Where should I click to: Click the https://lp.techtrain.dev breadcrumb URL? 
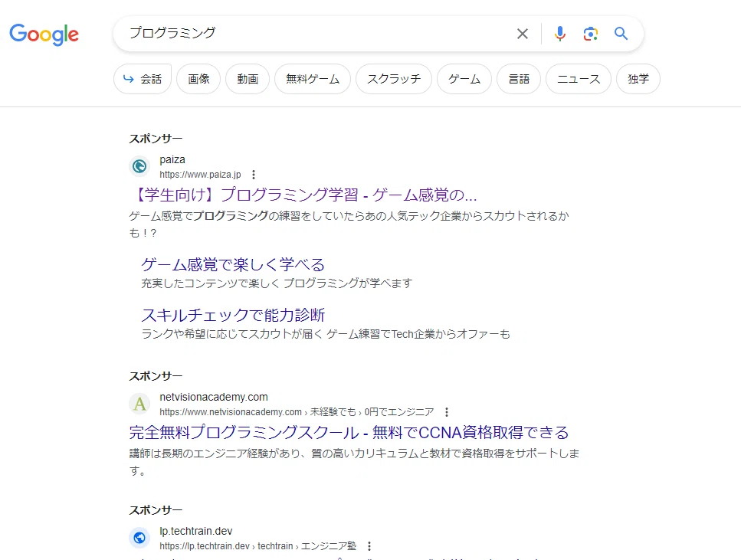click(257, 546)
